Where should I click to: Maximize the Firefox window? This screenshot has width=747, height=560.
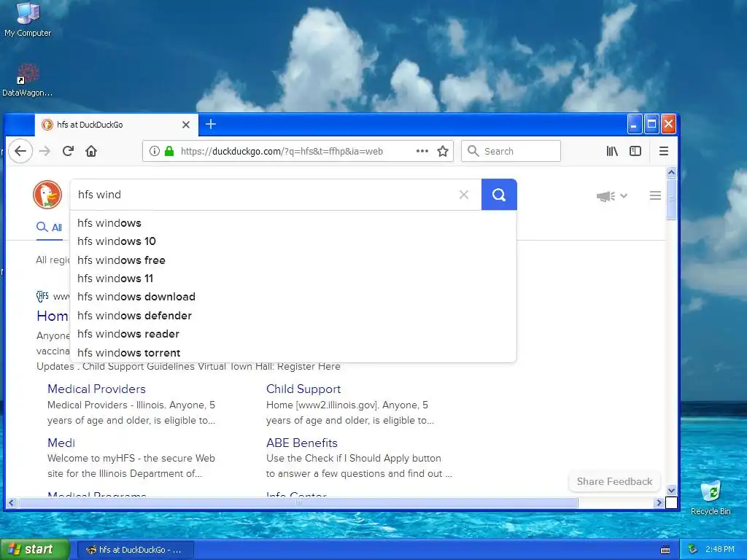click(651, 125)
